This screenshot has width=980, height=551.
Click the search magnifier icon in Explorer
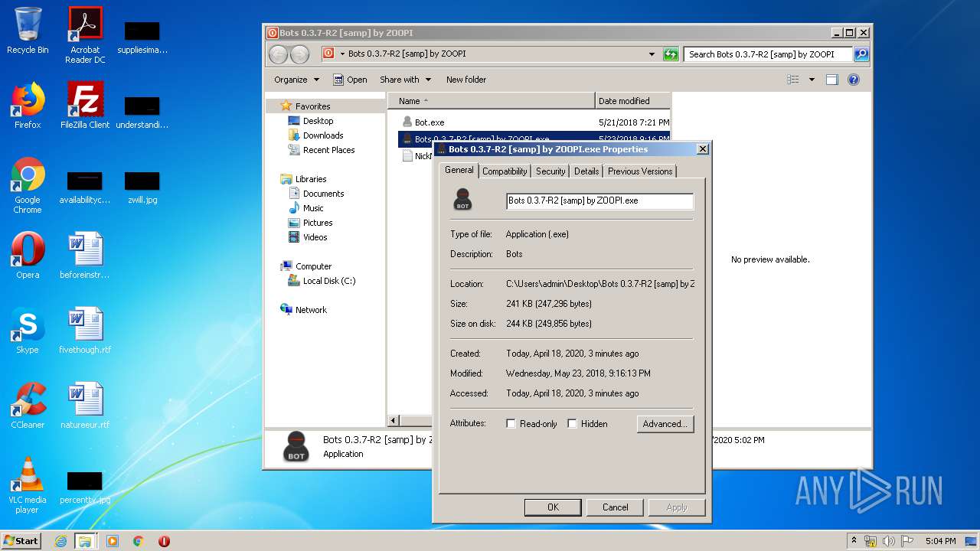pyautogui.click(x=861, y=54)
